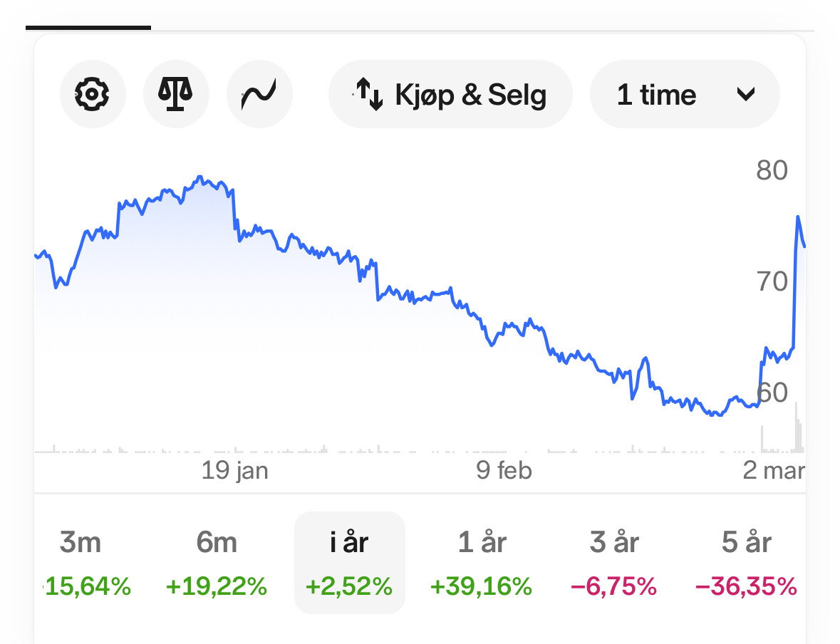Select the i år period tab
840x644 pixels.
click(x=349, y=562)
